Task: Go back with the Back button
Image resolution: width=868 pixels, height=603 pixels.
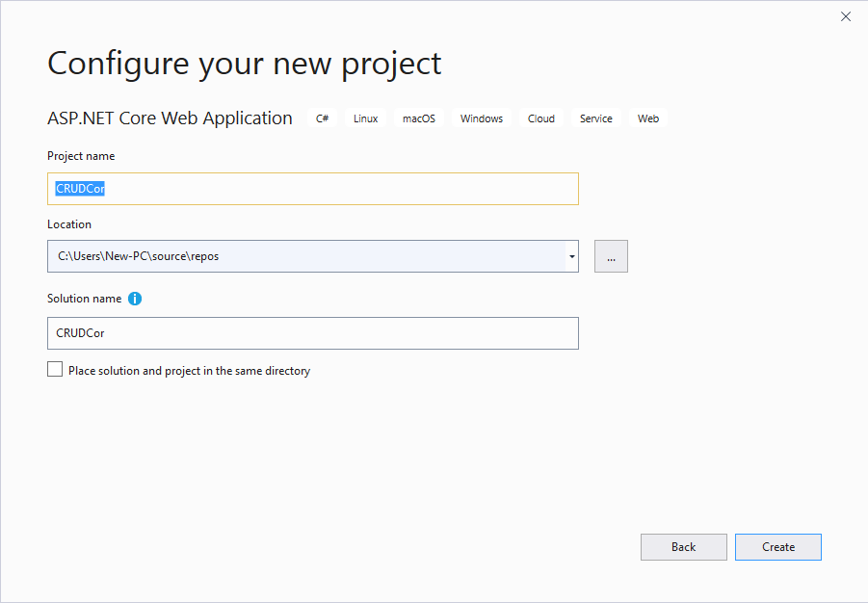Action: 683,547
